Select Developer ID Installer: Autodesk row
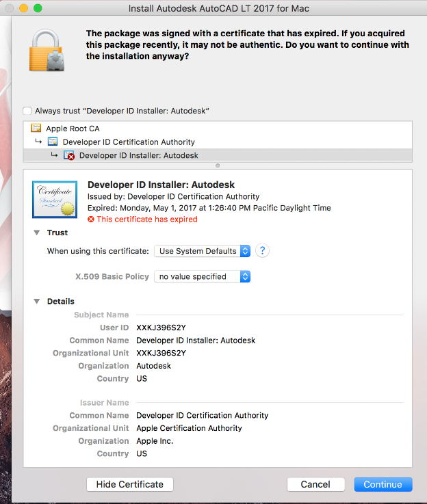The height and width of the screenshot is (504, 427). pos(218,155)
